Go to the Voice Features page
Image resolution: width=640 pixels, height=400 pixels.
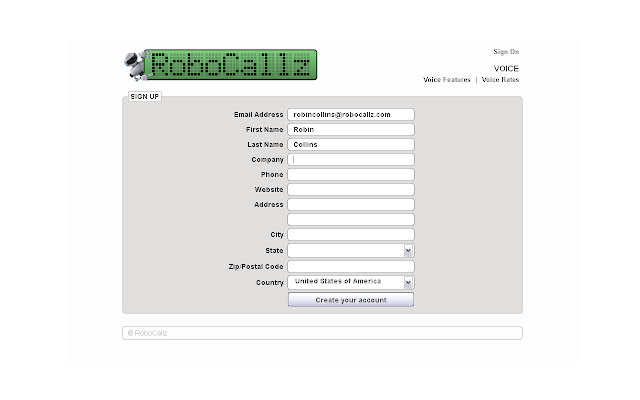447,80
